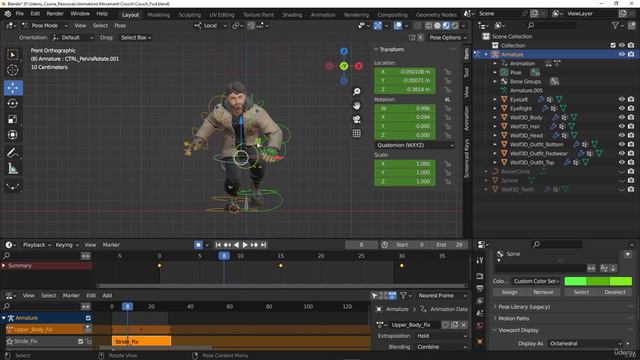Hide Wolf3D_Body in viewport
640x360 pixels.
622,117
